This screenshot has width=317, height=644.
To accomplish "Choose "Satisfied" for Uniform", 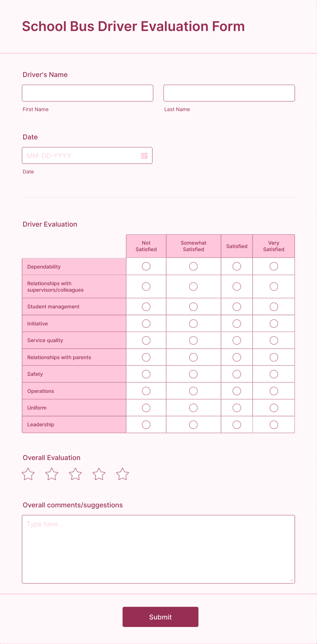I will point(237,408).
